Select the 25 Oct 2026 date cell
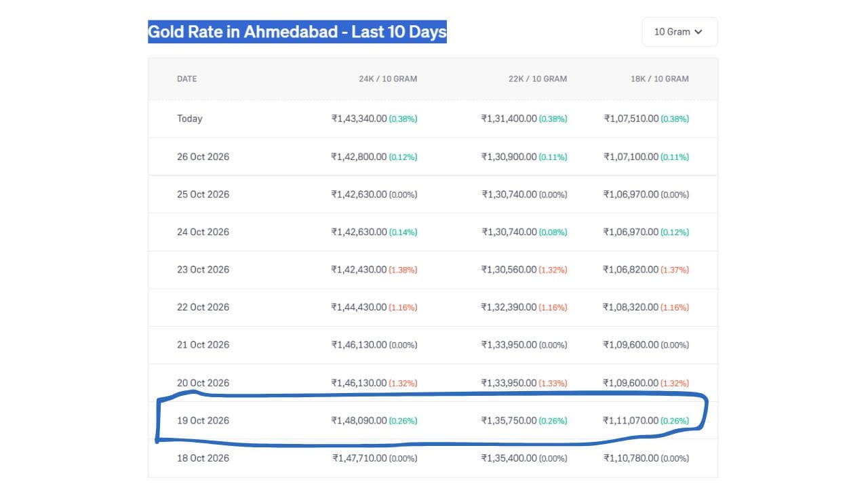This screenshot has width=868, height=488. pos(203,195)
